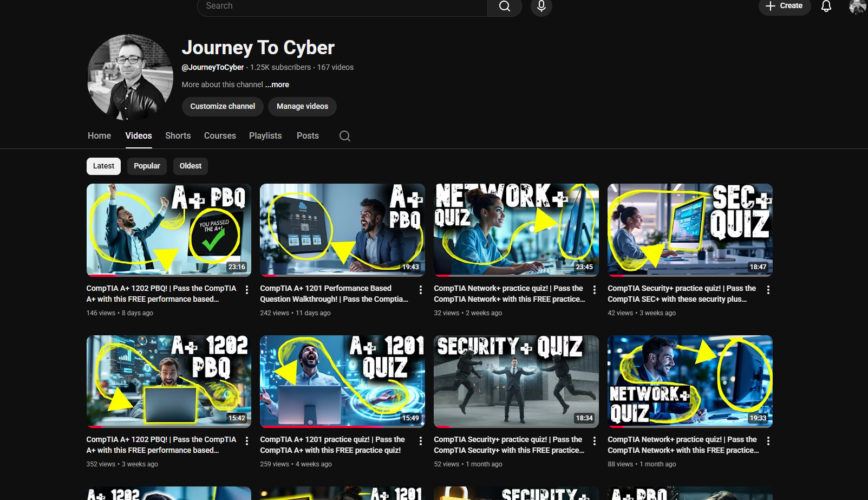Click Customize channel button
The image size is (868, 500).
coord(223,106)
